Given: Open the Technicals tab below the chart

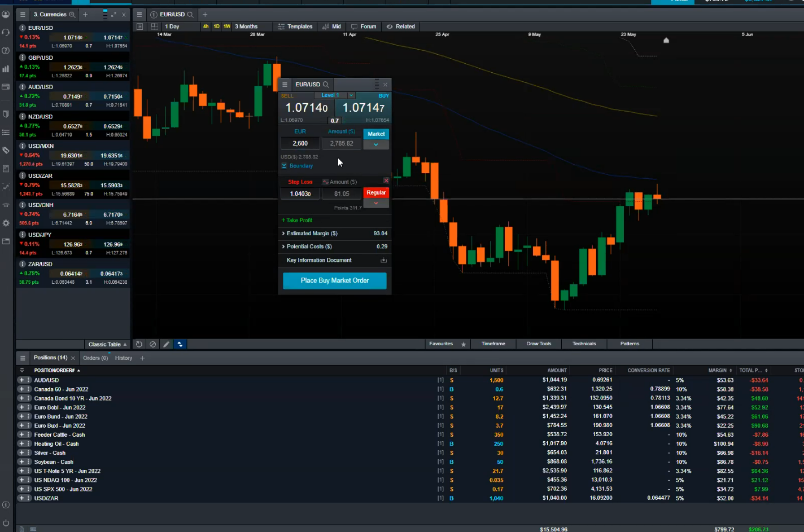Looking at the screenshot, I should point(584,344).
